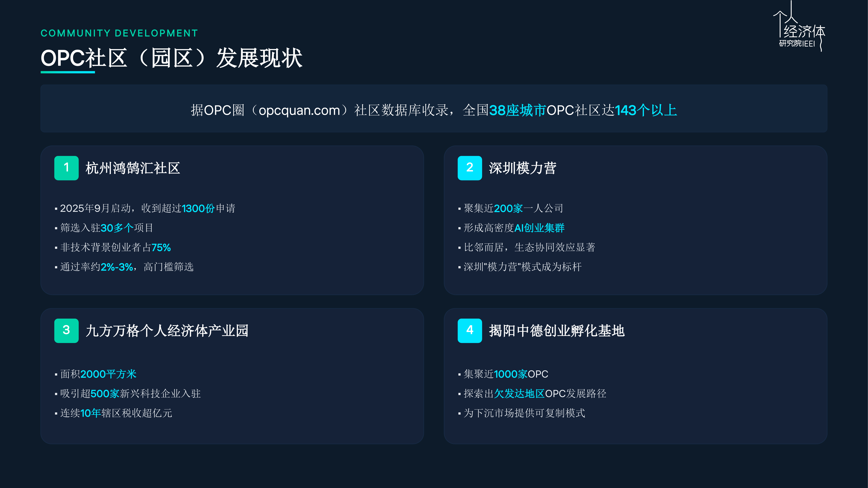The width and height of the screenshot is (868, 488).
Task: Click the bullet 探索出欠发达地区OPC发展路径
Action: pyautogui.click(x=532, y=394)
